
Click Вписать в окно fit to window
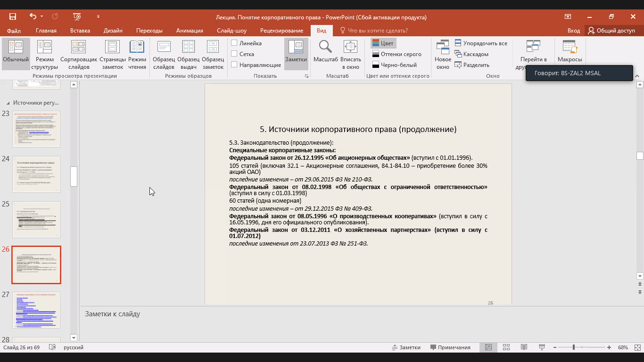point(351,54)
